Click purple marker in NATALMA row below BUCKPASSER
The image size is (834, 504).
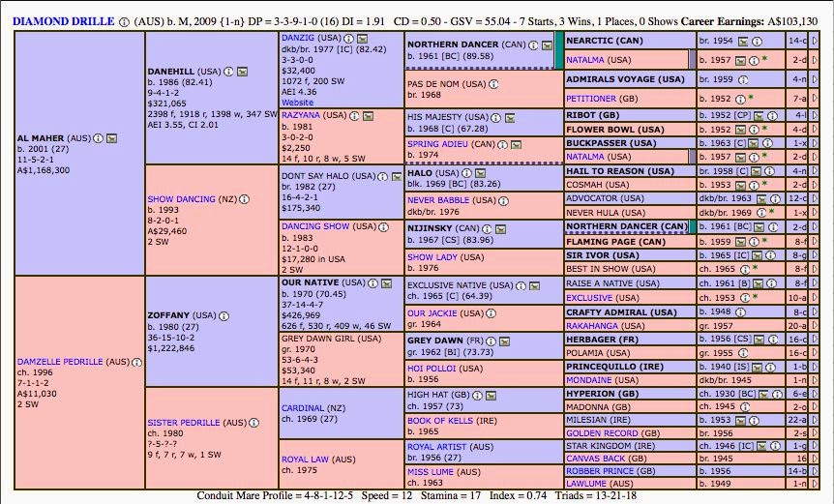(693, 157)
